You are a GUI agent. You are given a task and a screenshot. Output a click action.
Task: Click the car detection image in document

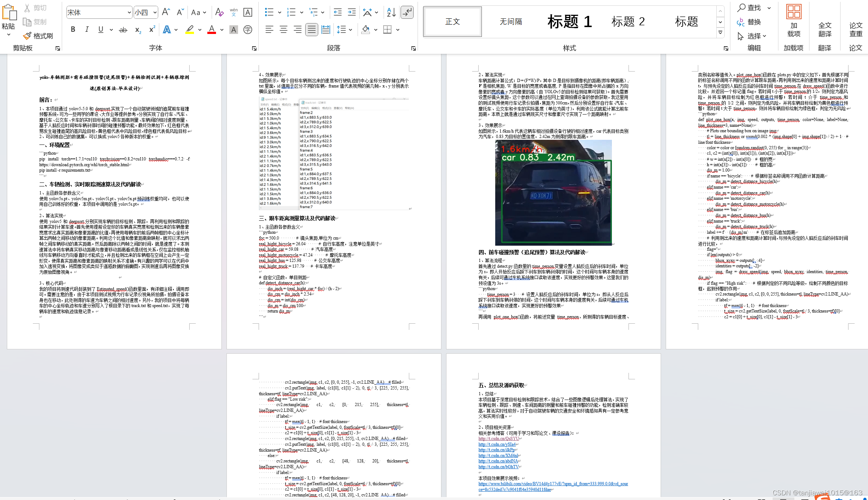pos(553,193)
